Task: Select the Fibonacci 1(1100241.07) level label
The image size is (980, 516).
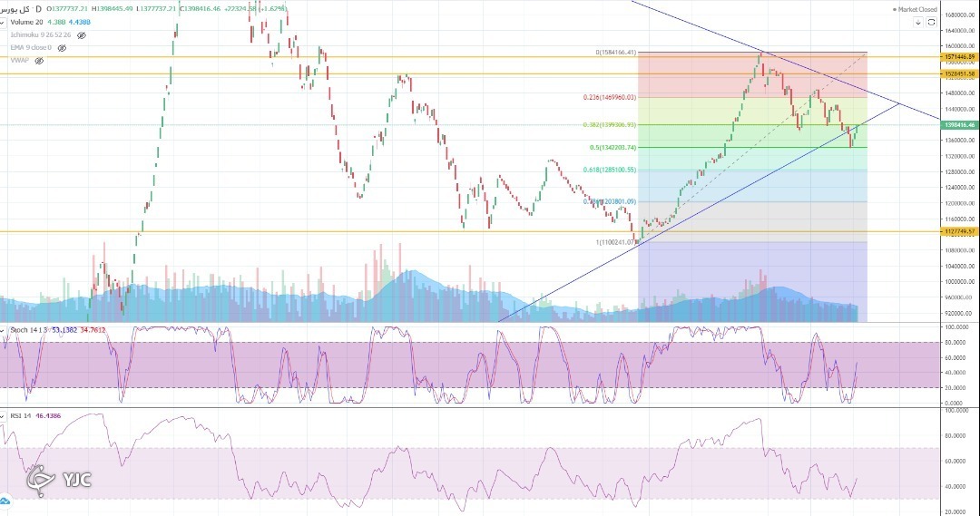Action: 615,242
